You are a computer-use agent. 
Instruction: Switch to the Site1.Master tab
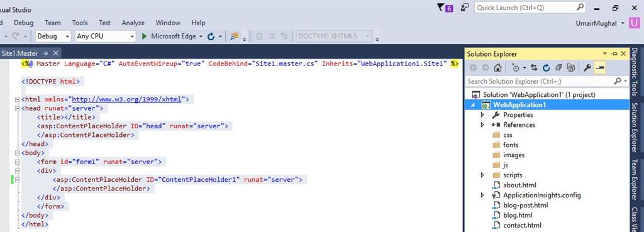[19, 53]
